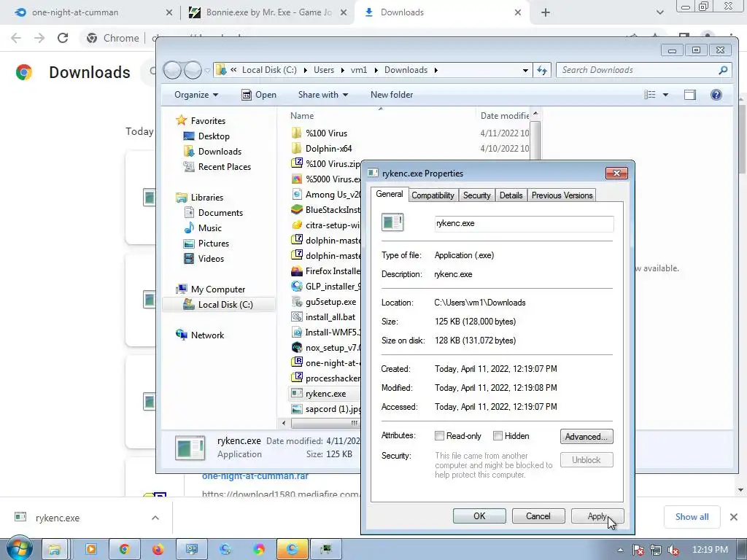Image resolution: width=747 pixels, height=560 pixels.
Task: Open Windows Media Player from the taskbar
Action: (90, 550)
